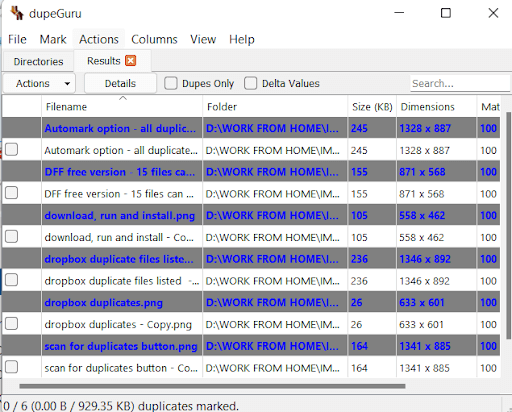Click the non-bold size value '164'
The height and width of the screenshot is (412, 512).
[359, 368]
